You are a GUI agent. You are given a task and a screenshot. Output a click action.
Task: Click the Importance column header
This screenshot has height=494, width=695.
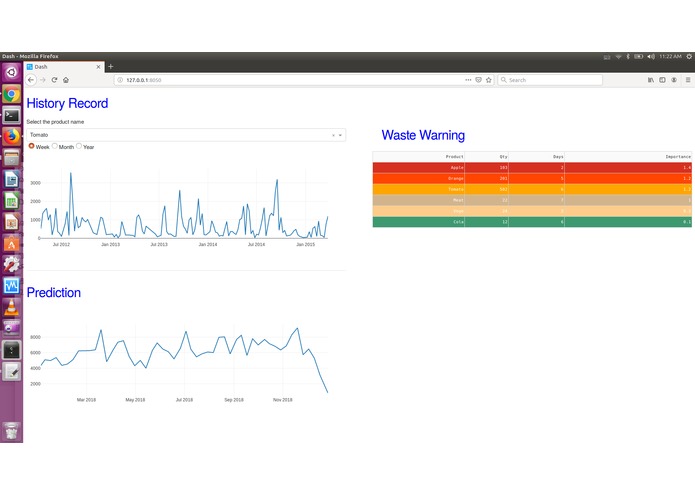tap(628, 156)
